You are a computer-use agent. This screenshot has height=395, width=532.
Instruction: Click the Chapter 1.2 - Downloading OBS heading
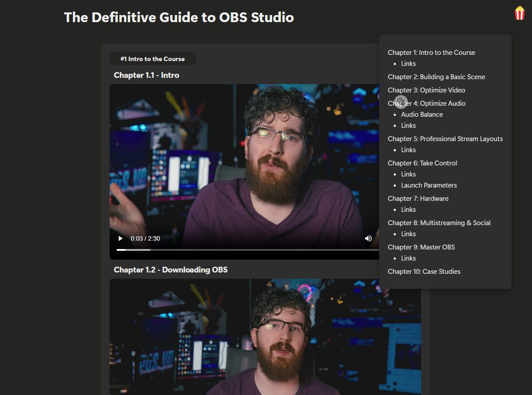click(x=171, y=270)
